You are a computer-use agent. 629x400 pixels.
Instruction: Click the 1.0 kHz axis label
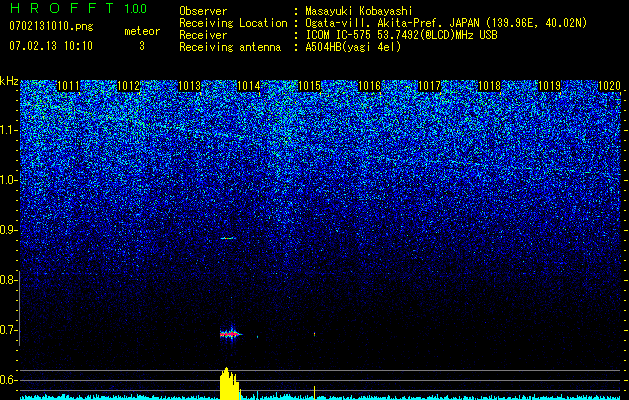(x=8, y=180)
